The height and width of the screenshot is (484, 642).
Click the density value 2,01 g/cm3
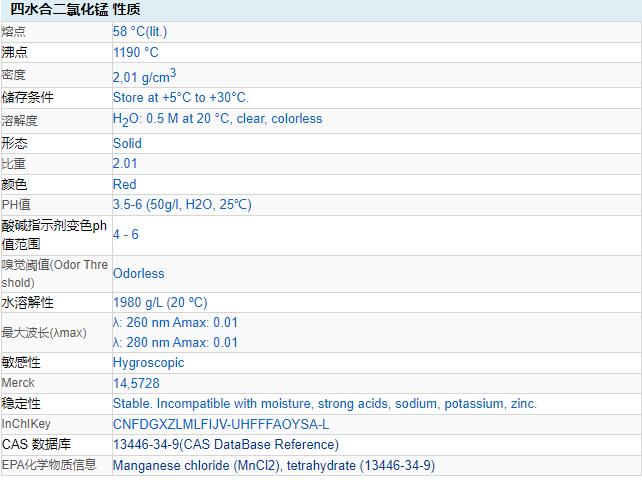[x=145, y=75]
